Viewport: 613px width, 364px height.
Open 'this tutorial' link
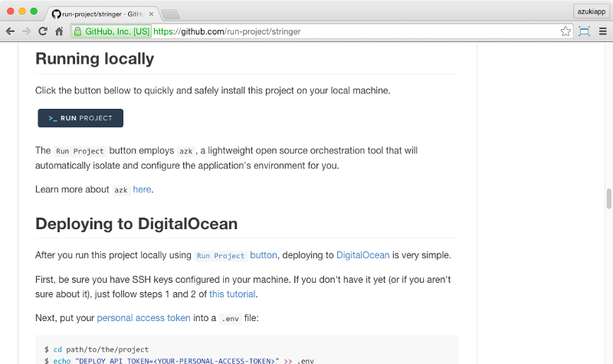(x=232, y=294)
